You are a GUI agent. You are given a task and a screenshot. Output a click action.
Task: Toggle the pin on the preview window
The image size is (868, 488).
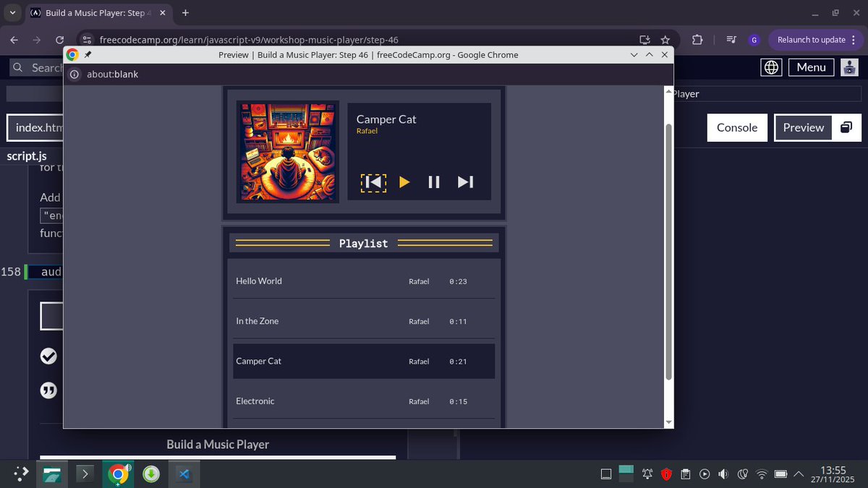click(x=87, y=54)
